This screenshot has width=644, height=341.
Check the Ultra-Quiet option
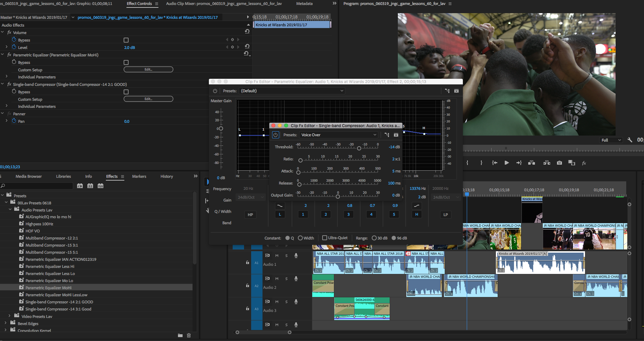point(325,238)
